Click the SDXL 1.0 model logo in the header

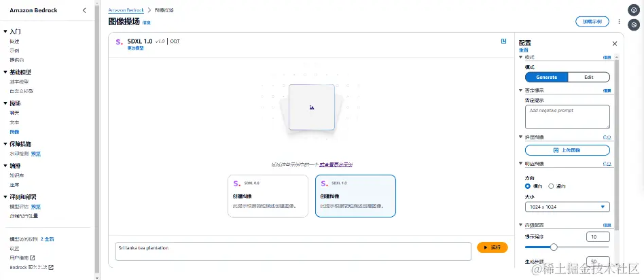click(119, 41)
